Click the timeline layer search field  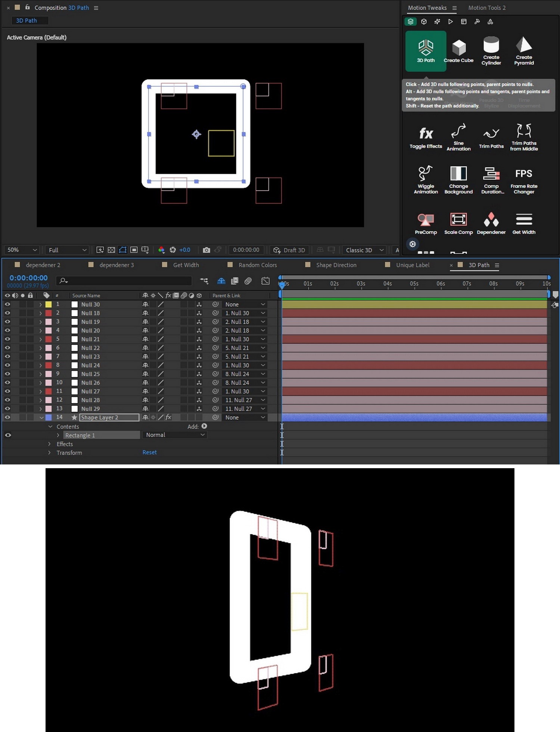coord(124,281)
